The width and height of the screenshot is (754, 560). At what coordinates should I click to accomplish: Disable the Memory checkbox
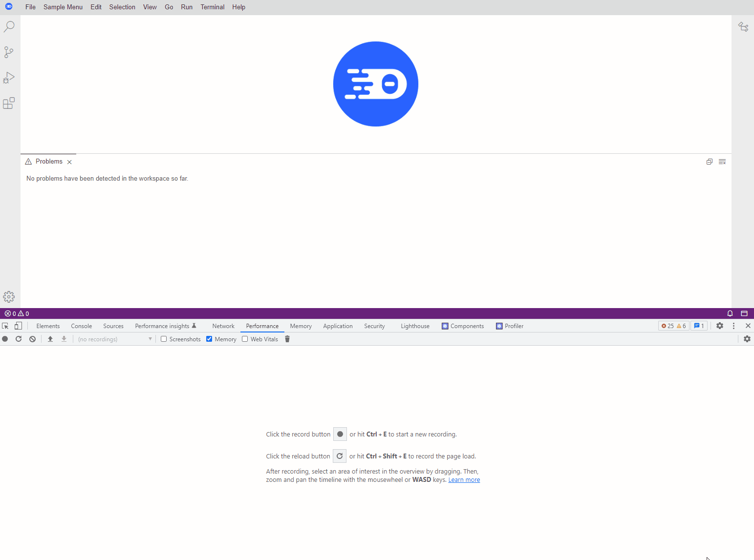pyautogui.click(x=209, y=338)
